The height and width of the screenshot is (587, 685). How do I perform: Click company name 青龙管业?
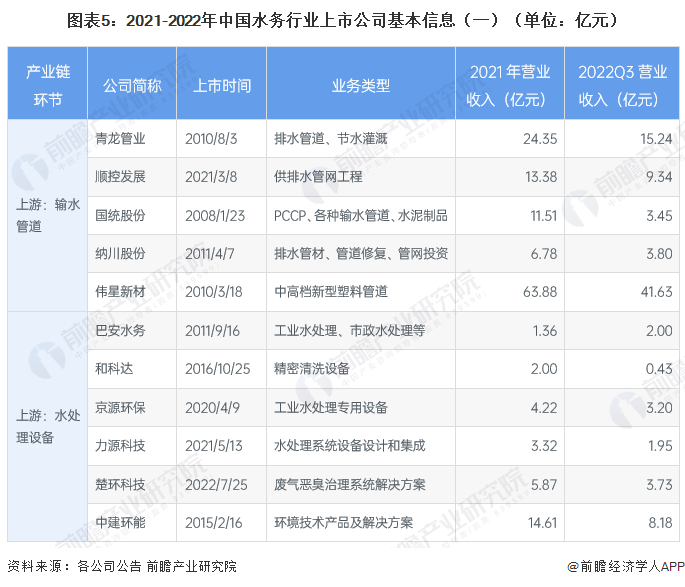[x=120, y=139]
